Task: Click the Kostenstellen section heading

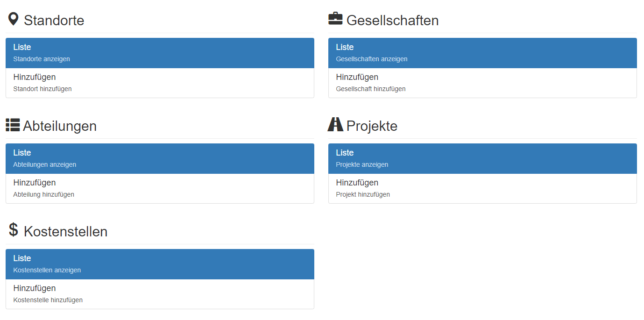Action: coord(65,232)
